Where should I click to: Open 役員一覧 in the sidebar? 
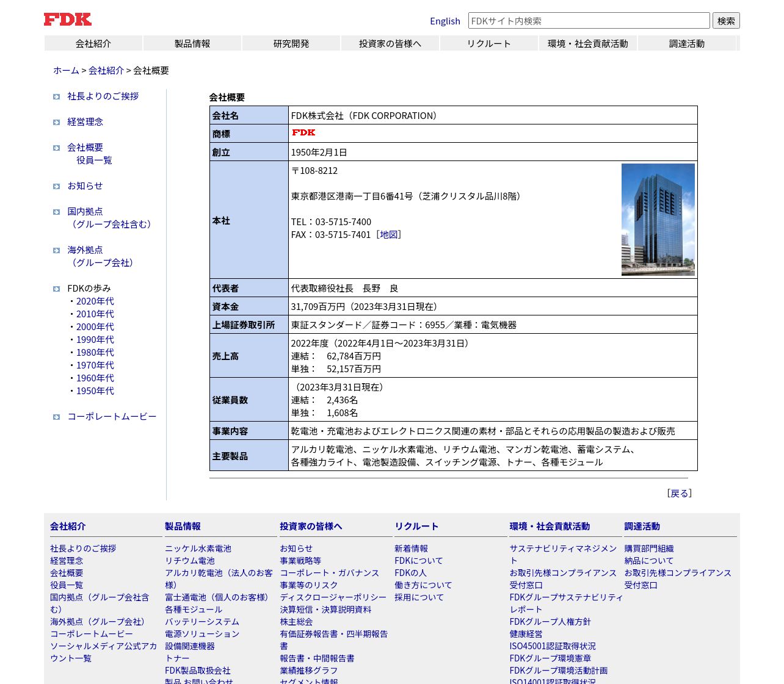tap(95, 160)
